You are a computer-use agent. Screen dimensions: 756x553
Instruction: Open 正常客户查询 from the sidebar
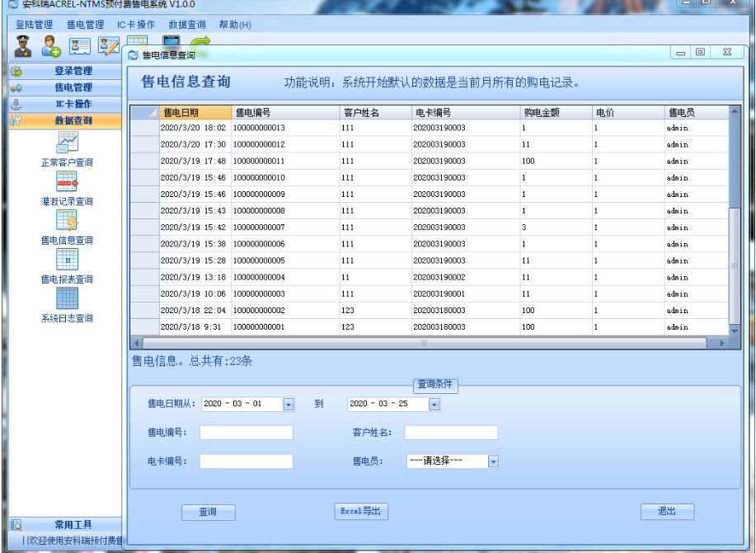coord(67,149)
